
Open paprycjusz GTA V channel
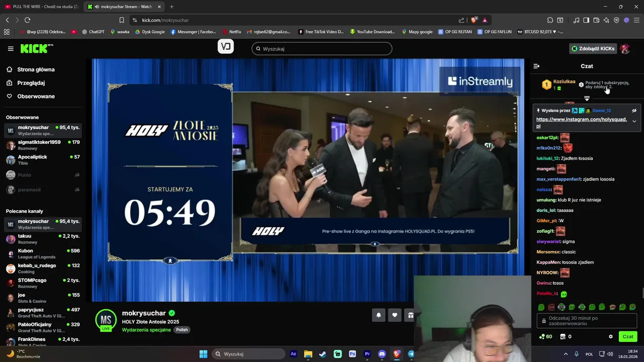(43, 313)
